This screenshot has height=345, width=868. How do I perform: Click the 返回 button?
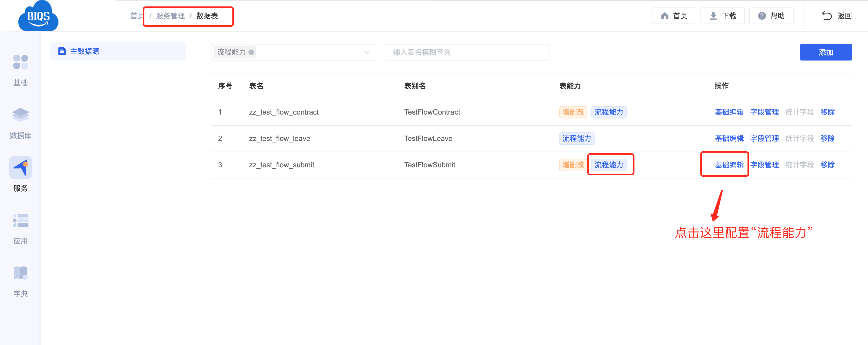pyautogui.click(x=837, y=16)
